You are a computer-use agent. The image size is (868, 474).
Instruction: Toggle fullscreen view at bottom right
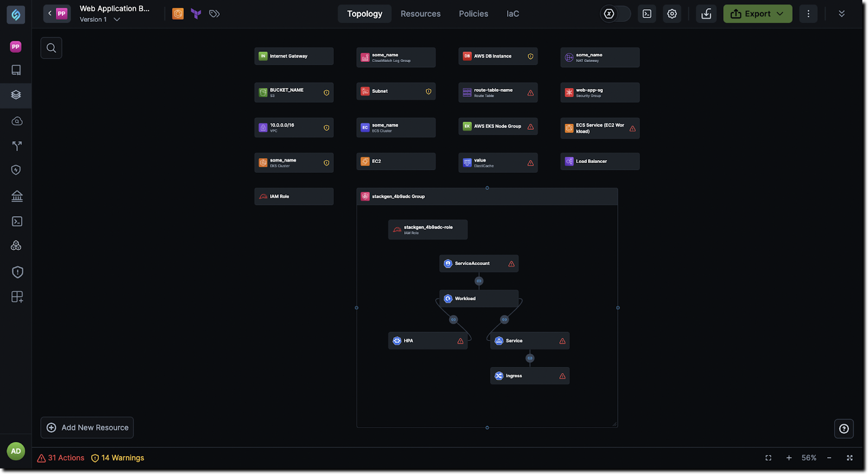pyautogui.click(x=850, y=458)
